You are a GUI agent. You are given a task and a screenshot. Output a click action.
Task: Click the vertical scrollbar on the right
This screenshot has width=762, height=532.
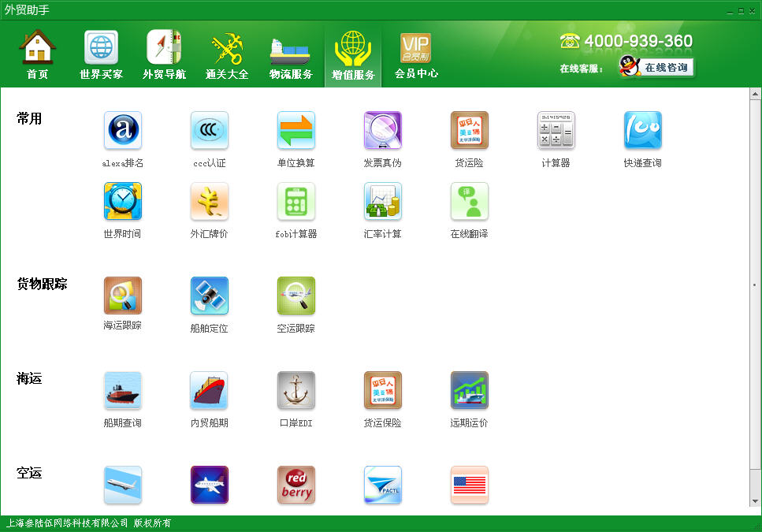[754, 284]
